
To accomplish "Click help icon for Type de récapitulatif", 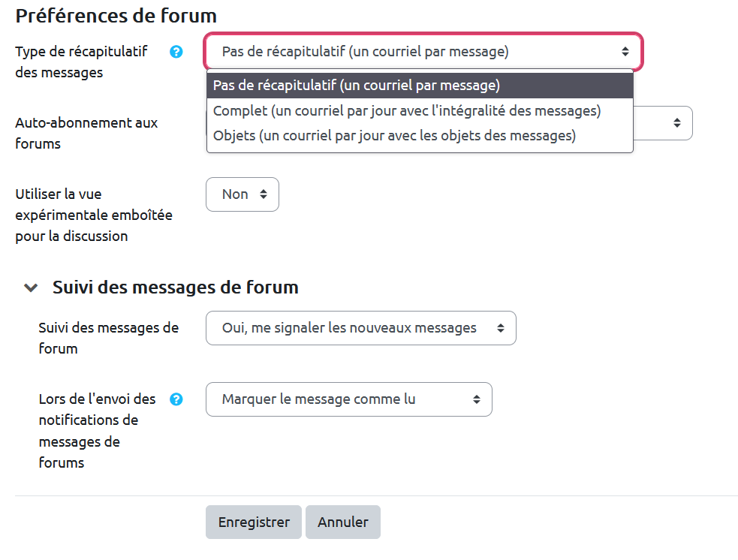I will click(176, 52).
